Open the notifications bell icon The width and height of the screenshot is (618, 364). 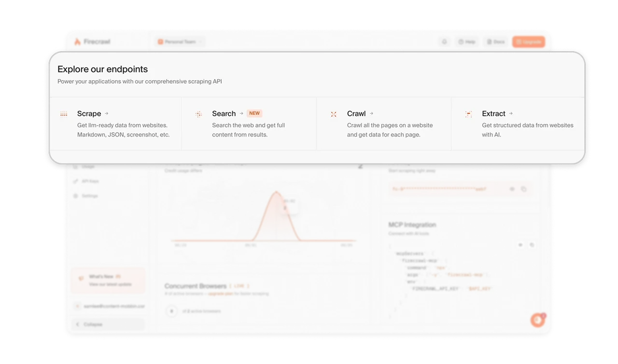coord(445,42)
